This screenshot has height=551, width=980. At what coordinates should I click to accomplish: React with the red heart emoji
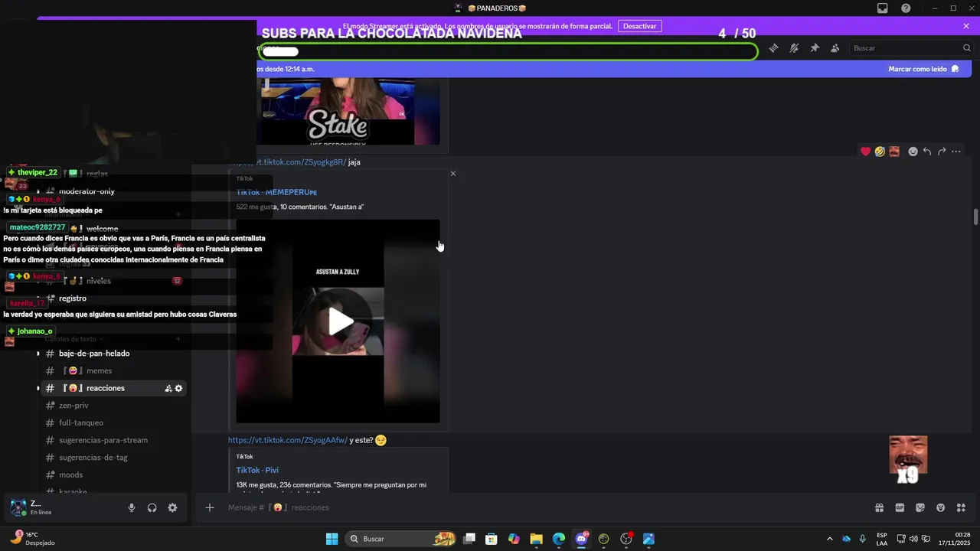coord(865,152)
